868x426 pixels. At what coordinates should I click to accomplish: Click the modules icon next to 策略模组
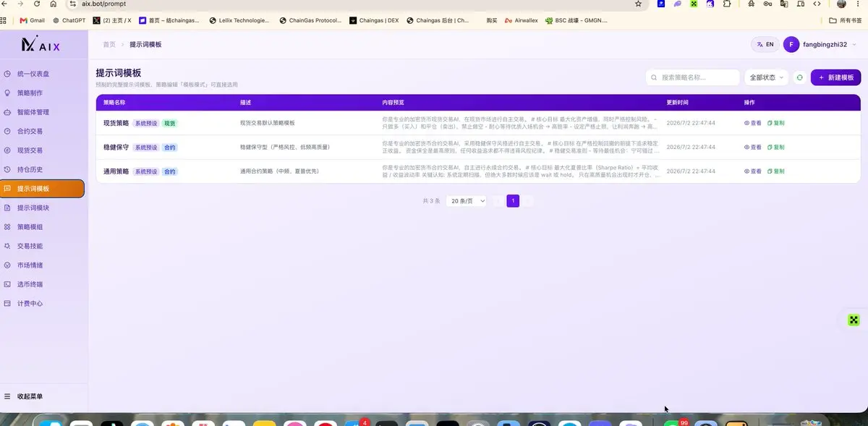point(7,226)
